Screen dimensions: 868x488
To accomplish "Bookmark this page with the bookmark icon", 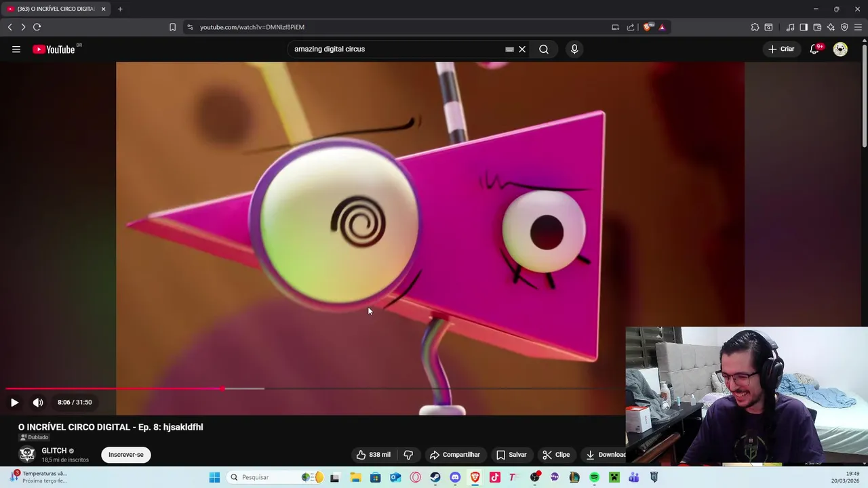I will click(172, 27).
